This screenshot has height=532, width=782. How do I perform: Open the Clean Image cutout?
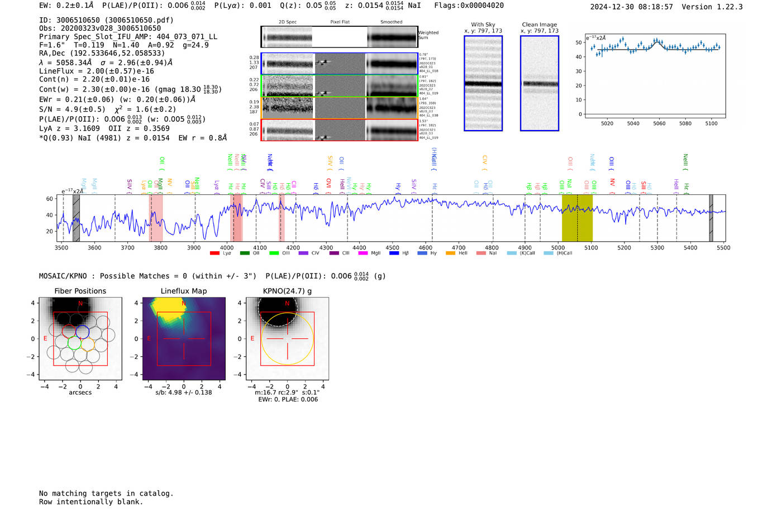click(x=540, y=83)
